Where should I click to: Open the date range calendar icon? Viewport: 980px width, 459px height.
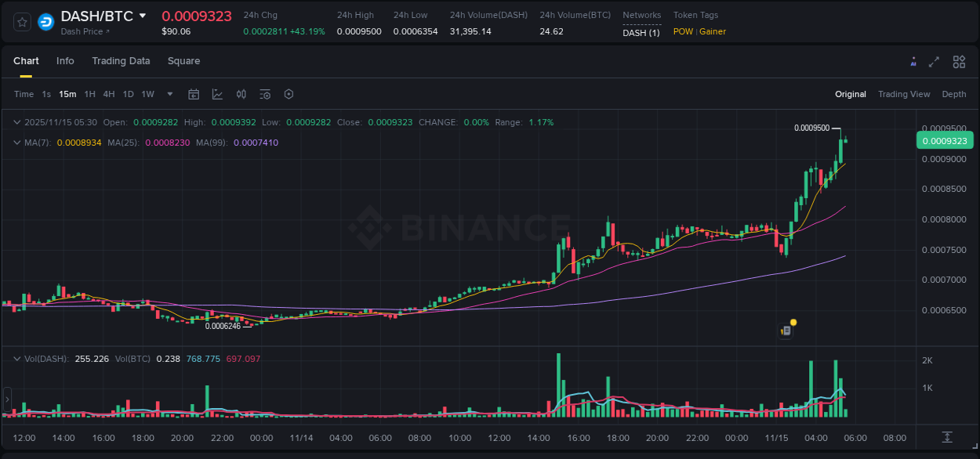pos(194,94)
